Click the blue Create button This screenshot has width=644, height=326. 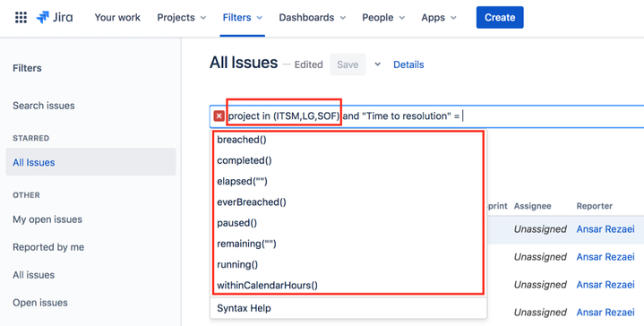(500, 17)
